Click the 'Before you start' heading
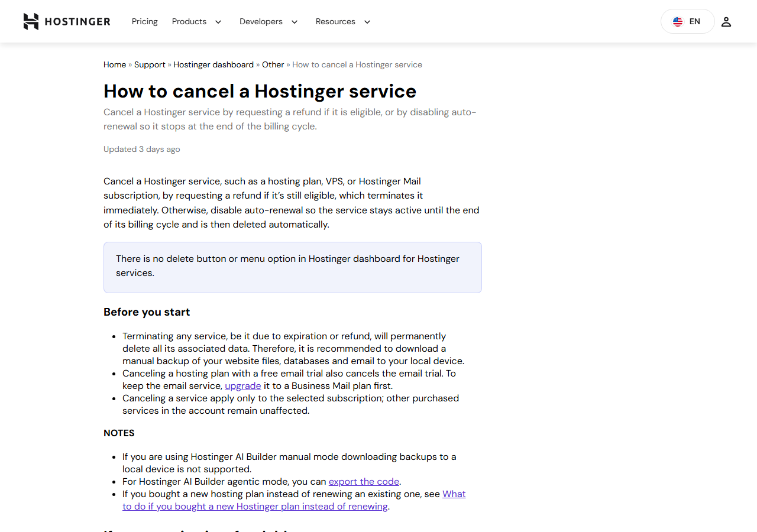This screenshot has height=532, width=757. 147,312
